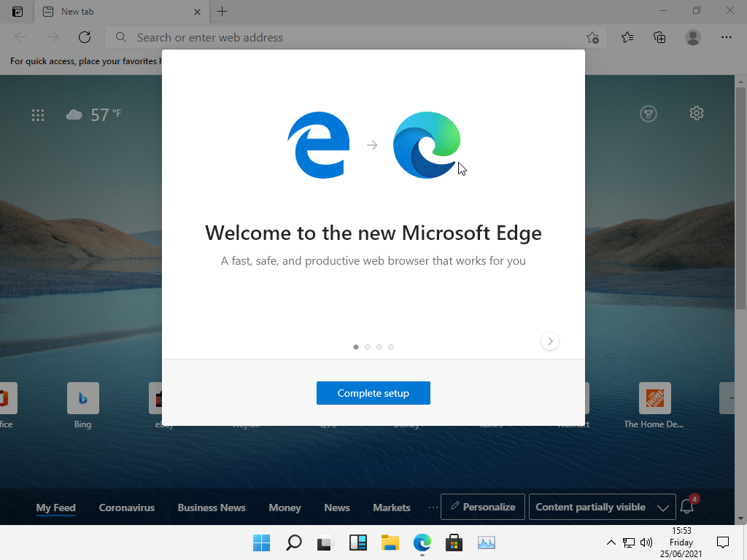Open page settings gear icon
Viewport: 747px width, 560px height.
pos(696,113)
